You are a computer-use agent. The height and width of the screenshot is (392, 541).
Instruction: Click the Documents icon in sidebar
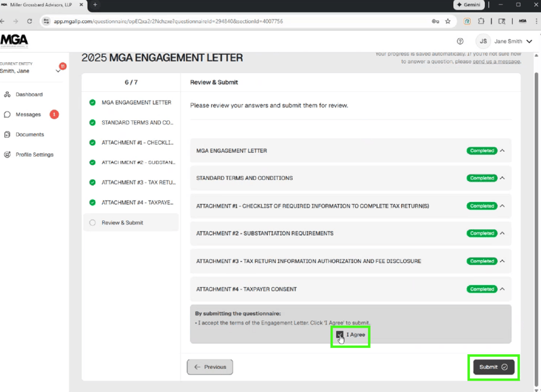(x=7, y=134)
